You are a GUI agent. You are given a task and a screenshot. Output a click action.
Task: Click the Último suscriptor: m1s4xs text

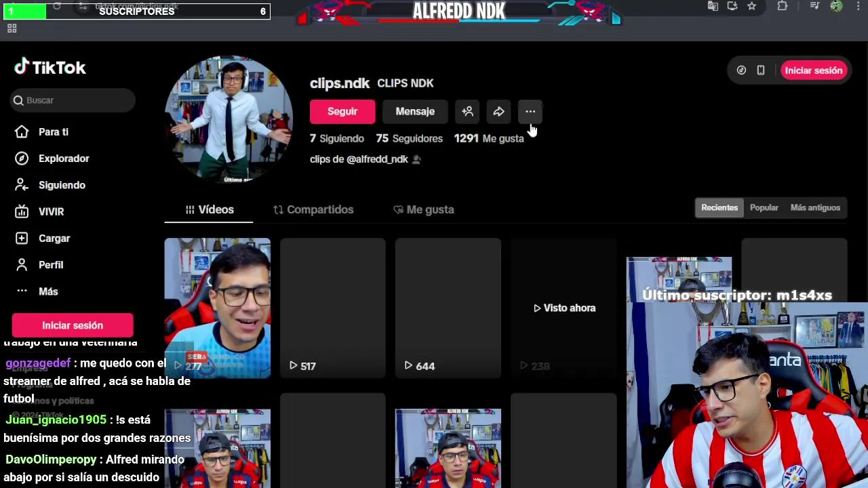(736, 296)
